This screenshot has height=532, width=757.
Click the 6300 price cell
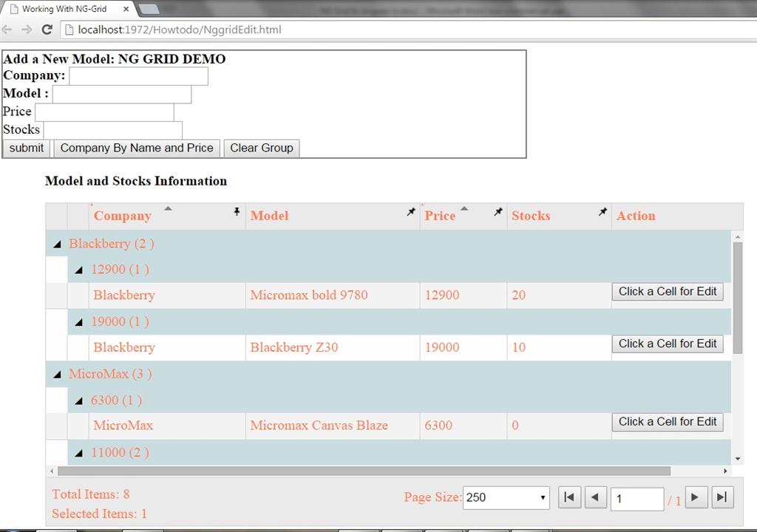click(464, 426)
